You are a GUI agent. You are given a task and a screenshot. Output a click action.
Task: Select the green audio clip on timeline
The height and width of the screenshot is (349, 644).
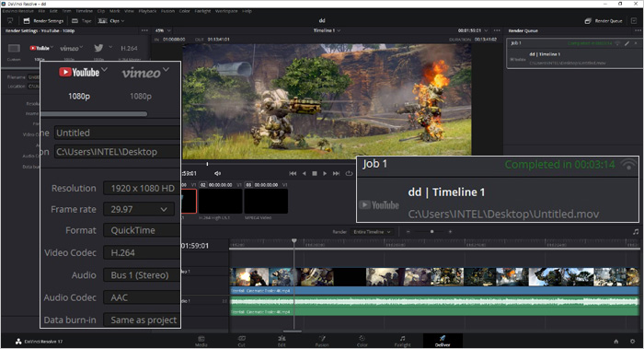(x=434, y=307)
